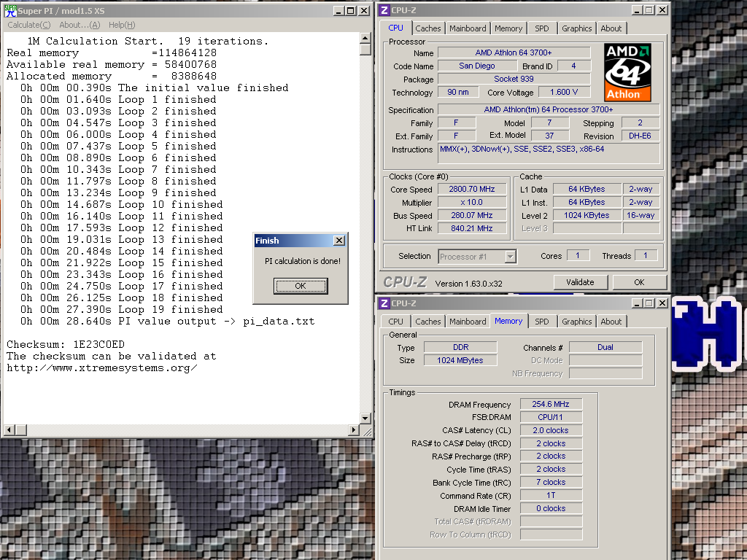Click the Core Speed value 2800.70 MHz
Image resolution: width=747 pixels, height=560 pixels.
[x=472, y=189]
